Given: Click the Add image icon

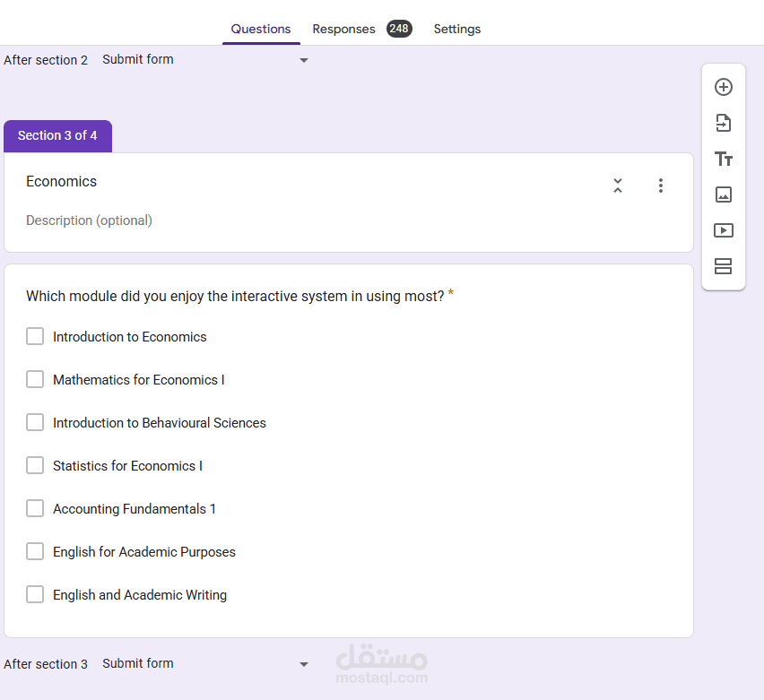Looking at the screenshot, I should pyautogui.click(x=723, y=194).
